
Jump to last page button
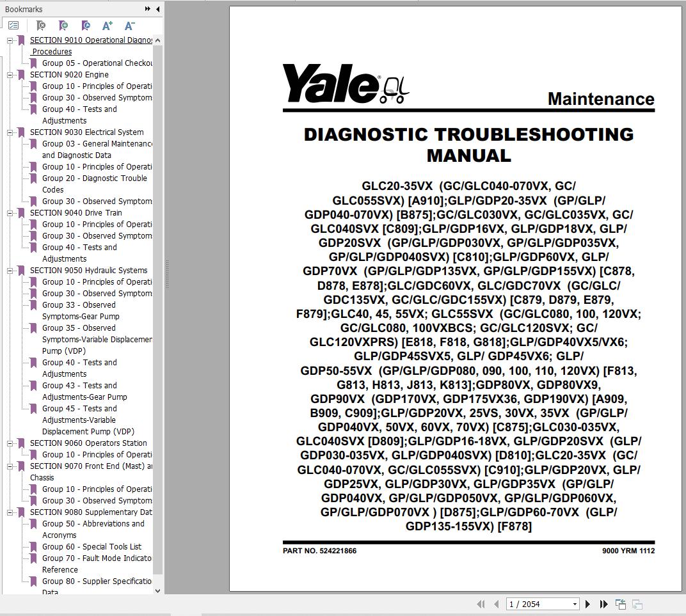pos(603,604)
